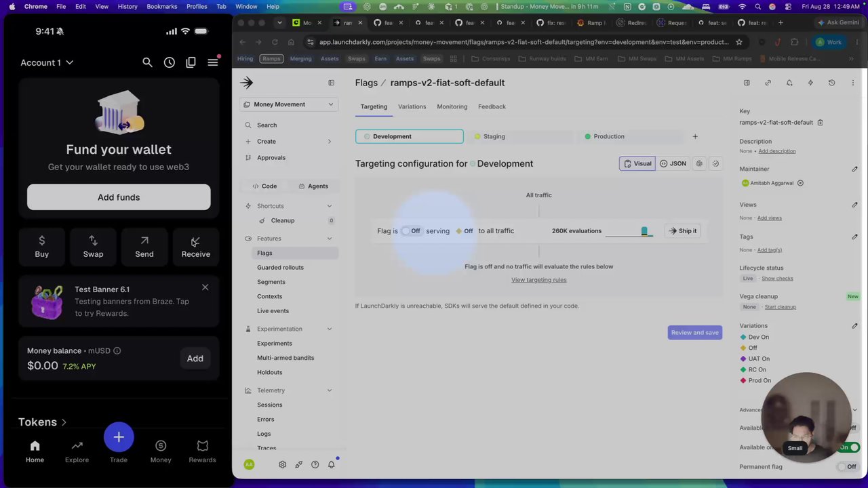
Task: Switch to the JSON view
Action: tap(673, 163)
